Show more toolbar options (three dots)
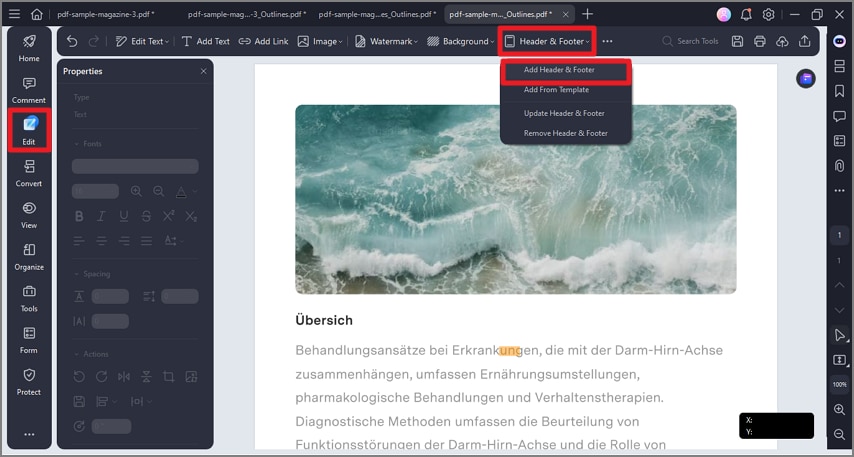The width and height of the screenshot is (854, 457). tap(607, 41)
